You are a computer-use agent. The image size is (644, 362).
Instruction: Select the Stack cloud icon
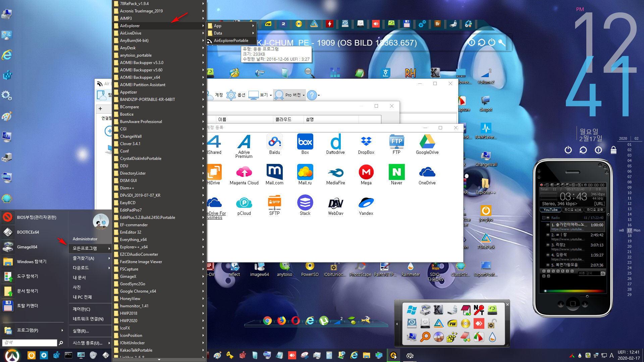point(305,205)
